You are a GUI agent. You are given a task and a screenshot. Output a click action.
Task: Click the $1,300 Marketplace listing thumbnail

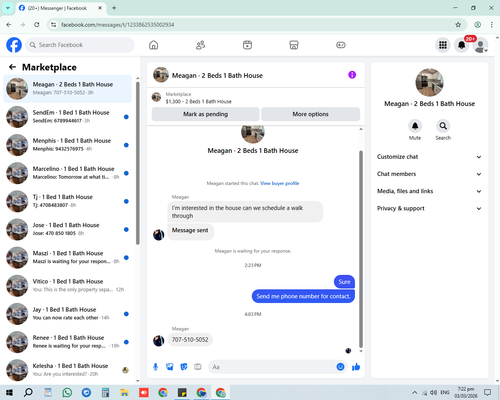point(156,97)
